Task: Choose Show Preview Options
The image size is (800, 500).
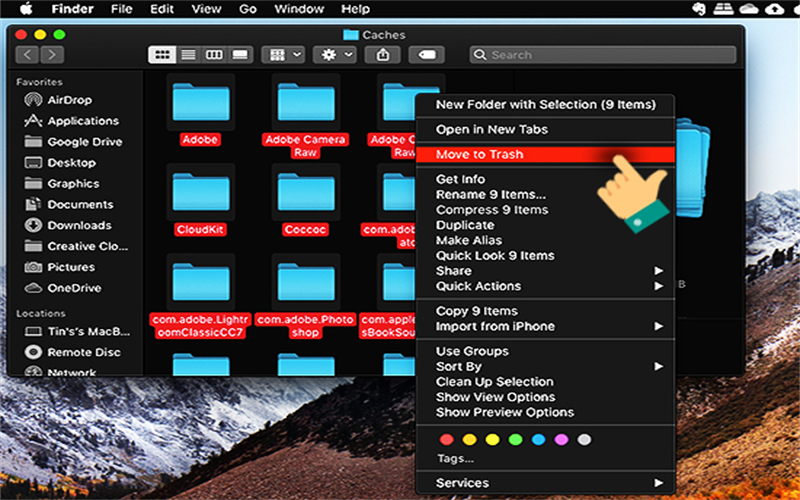Action: (545, 413)
